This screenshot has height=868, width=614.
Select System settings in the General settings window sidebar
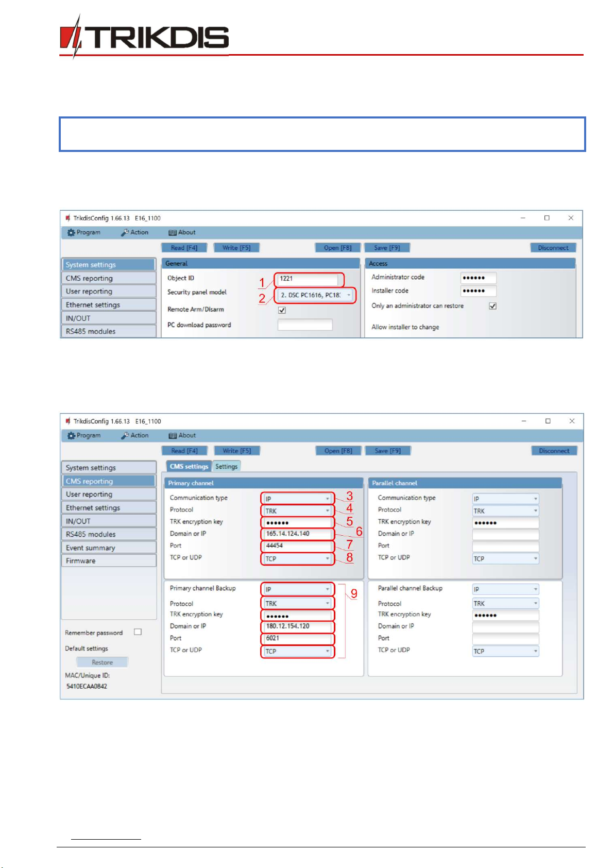pyautogui.click(x=108, y=264)
